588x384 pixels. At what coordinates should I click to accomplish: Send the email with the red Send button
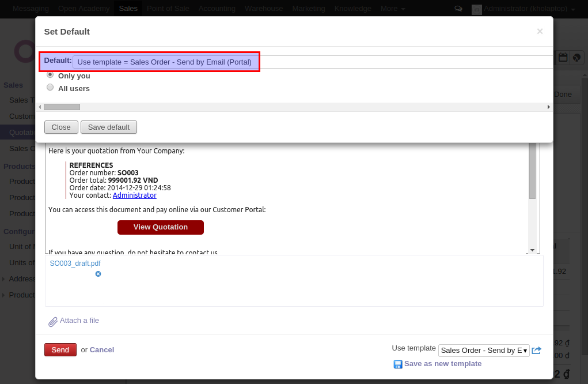(x=60, y=350)
